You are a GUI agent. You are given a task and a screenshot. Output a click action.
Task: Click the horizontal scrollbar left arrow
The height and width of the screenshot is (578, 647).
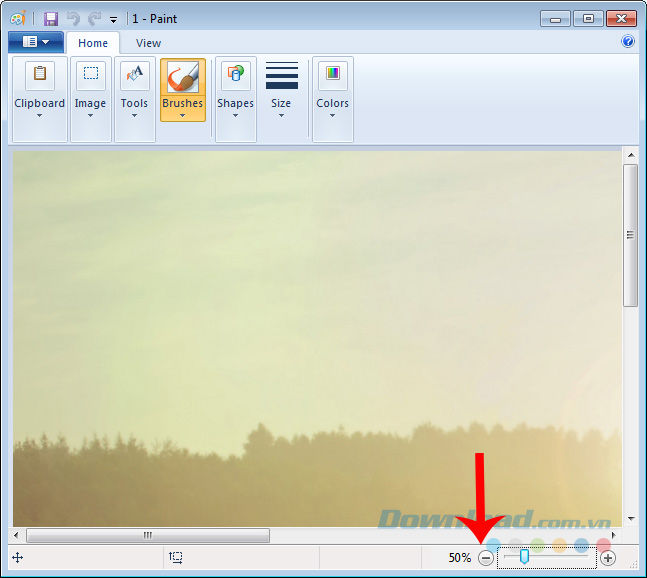coord(16,536)
